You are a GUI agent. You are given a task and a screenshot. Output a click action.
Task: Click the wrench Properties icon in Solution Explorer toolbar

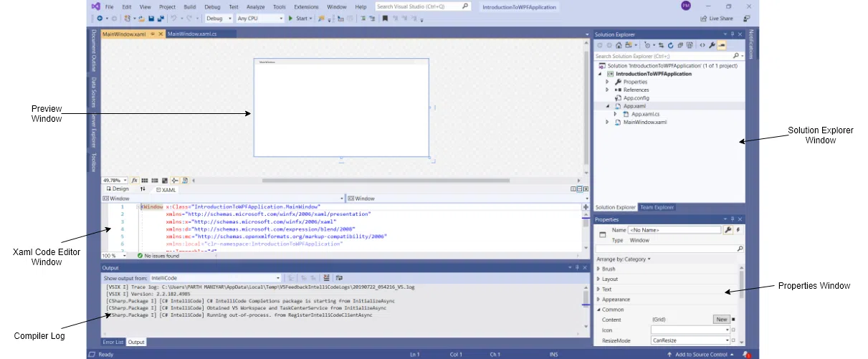pyautogui.click(x=712, y=45)
